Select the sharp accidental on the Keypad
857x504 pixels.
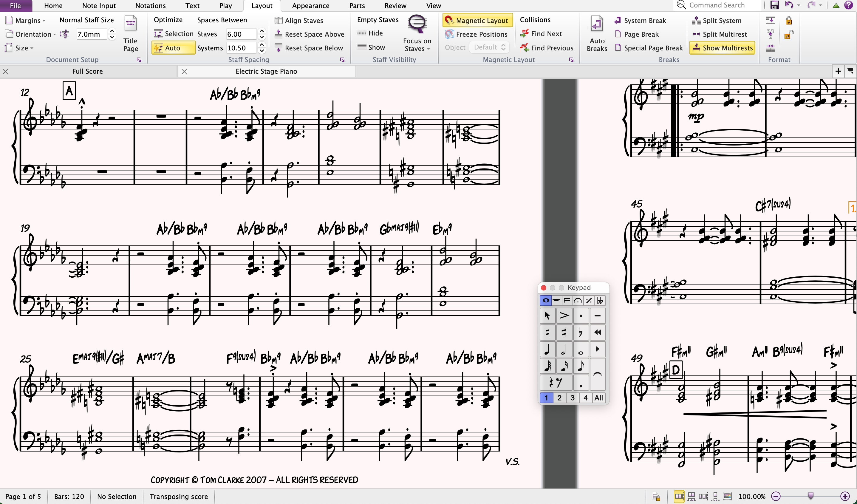coord(564,332)
